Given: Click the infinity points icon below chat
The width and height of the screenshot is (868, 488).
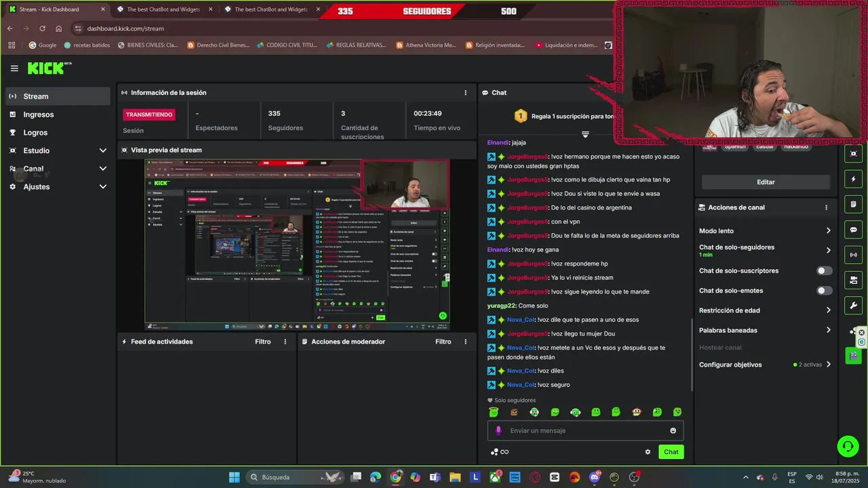Looking at the screenshot, I should pos(500,452).
